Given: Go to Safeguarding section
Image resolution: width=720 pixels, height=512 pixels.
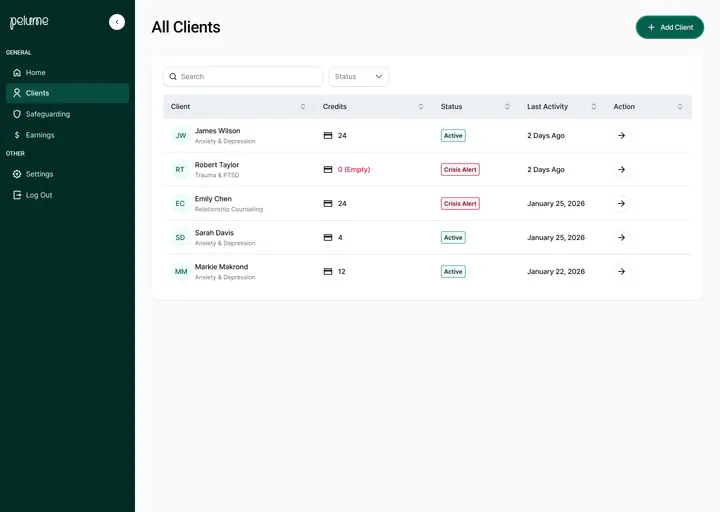Looking at the screenshot, I should click(x=68, y=114).
